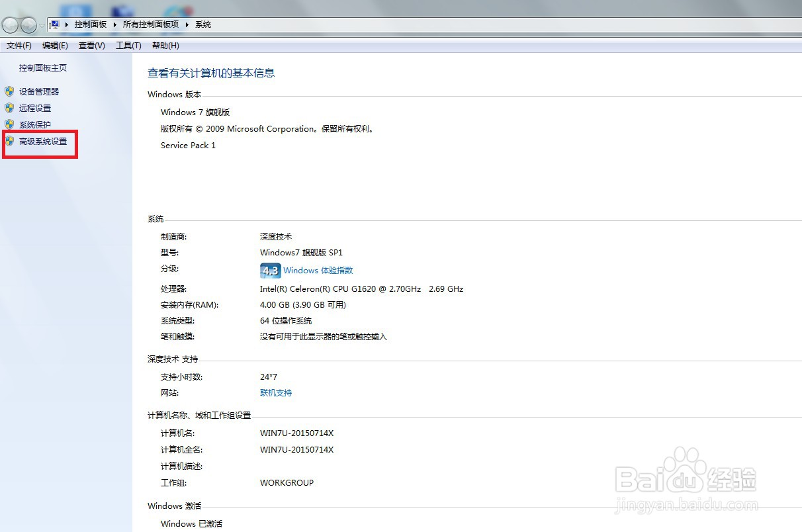Screen dimensions: 802x532
Task: Click the WORKGROUP value
Action: click(287, 483)
